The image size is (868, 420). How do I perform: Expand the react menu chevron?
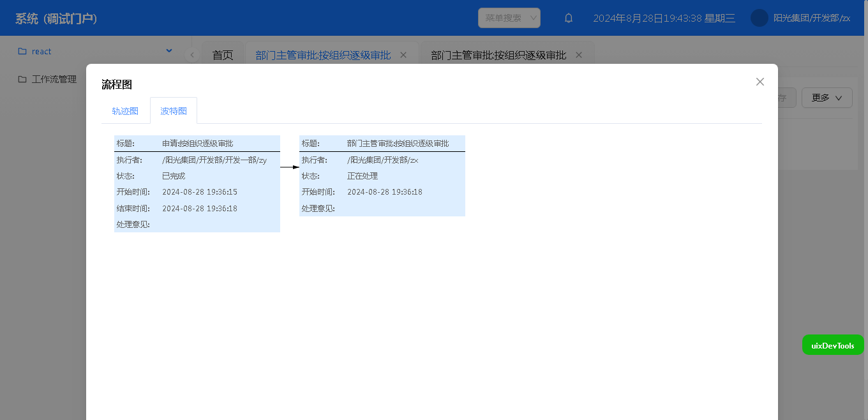pos(169,50)
